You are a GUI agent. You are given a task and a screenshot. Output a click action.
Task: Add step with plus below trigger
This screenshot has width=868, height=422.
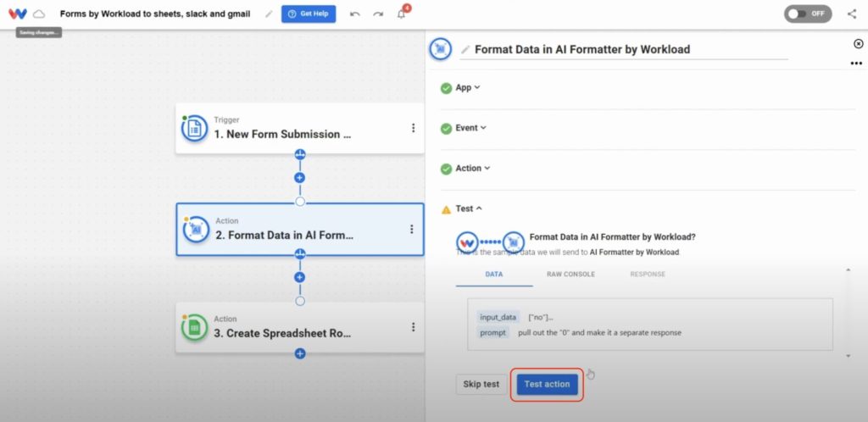(300, 178)
